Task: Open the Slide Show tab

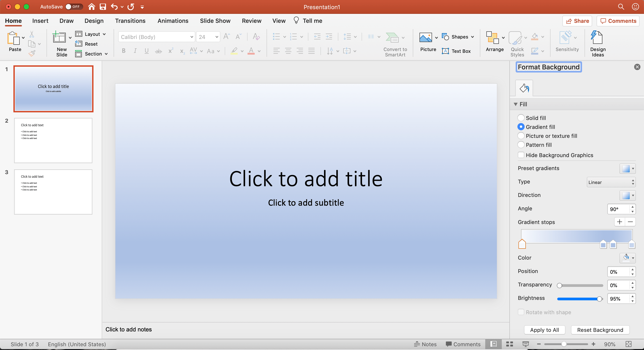Action: coord(215,21)
